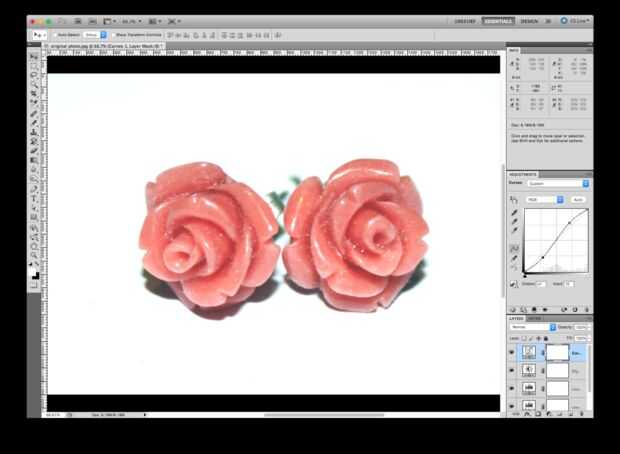Choose the draw-curve pencil in Adjustments panel
620x454 pixels.
pos(514,258)
